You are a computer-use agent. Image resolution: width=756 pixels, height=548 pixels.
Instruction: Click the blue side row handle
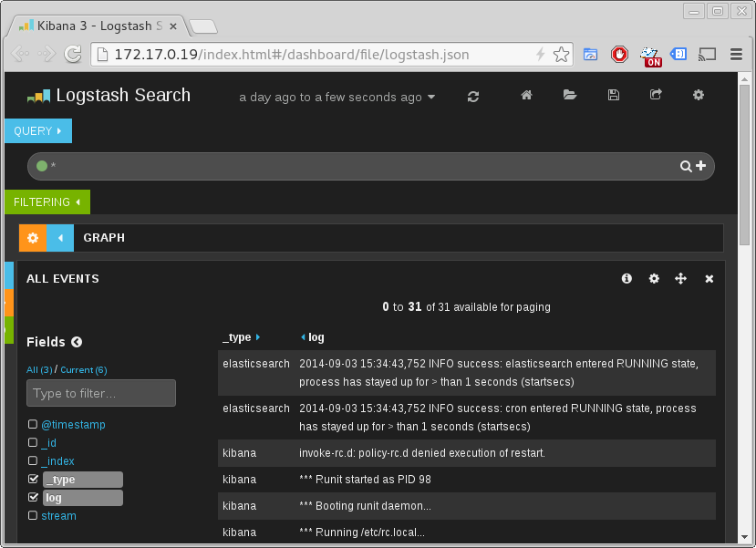pos(9,275)
